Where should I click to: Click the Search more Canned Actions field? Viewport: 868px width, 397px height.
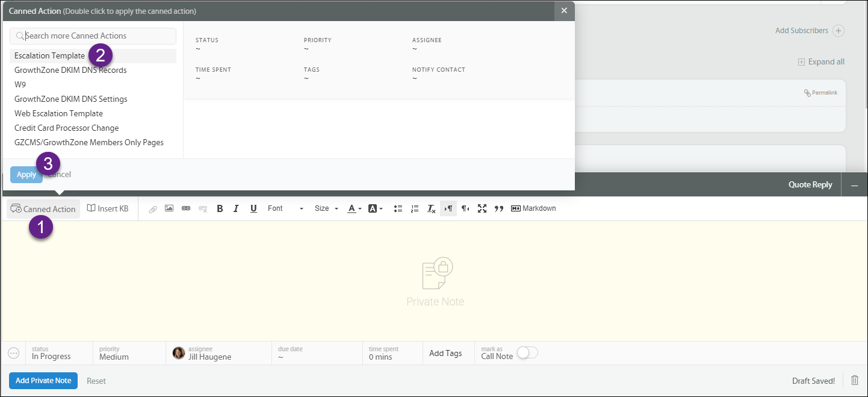93,36
